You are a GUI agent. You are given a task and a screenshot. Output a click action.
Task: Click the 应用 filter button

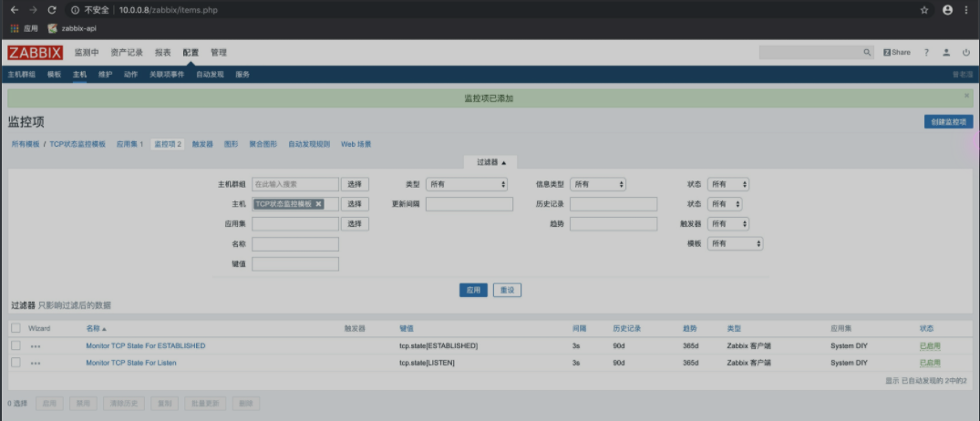click(x=473, y=291)
